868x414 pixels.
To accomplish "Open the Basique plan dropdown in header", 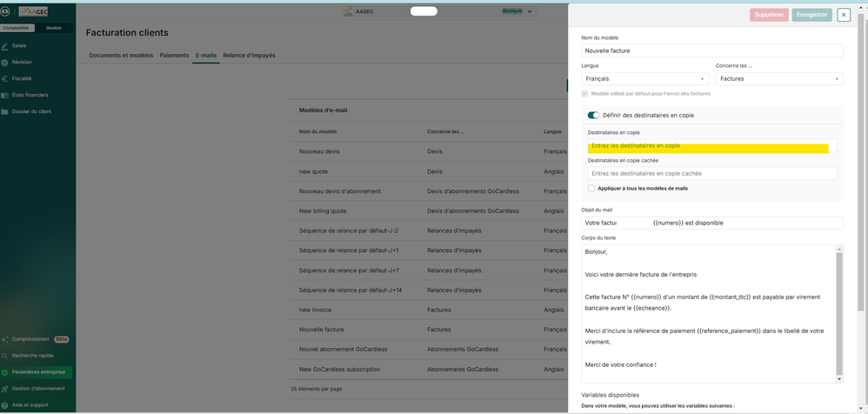I will [518, 11].
